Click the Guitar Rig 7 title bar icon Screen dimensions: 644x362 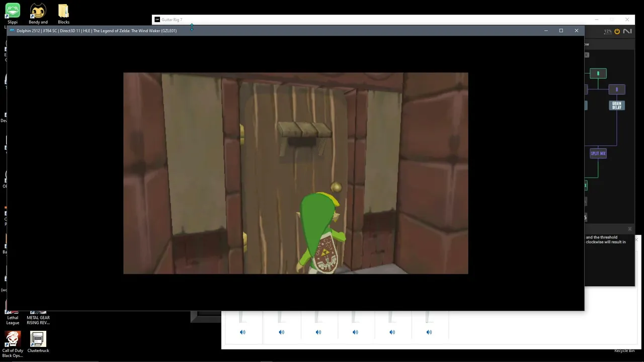tap(157, 20)
